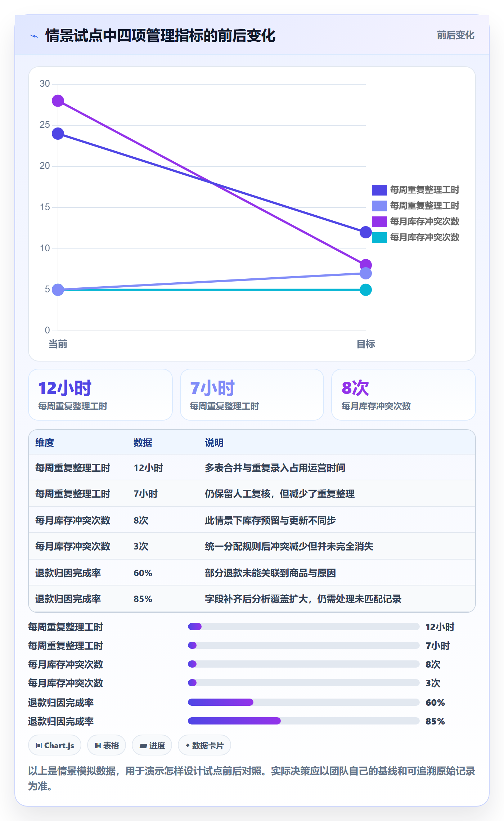Click the title 情景试点中四项管理指标的前后变化

[x=160, y=36]
